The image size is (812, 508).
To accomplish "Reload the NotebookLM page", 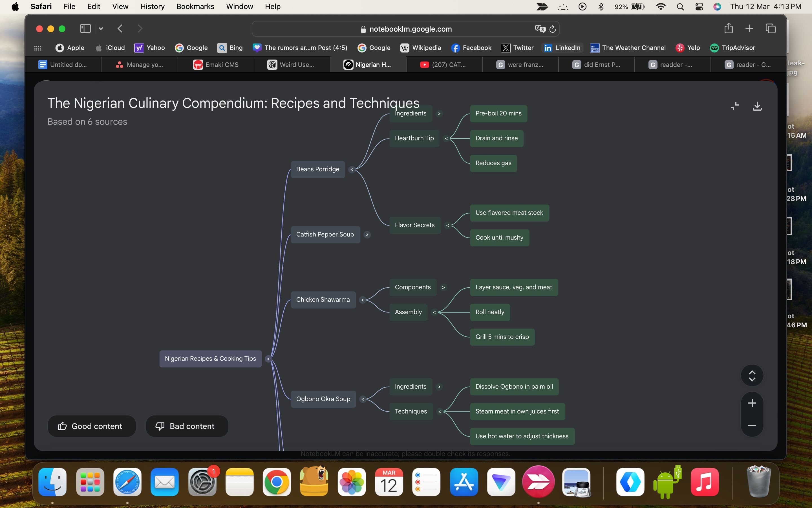I will tap(553, 29).
